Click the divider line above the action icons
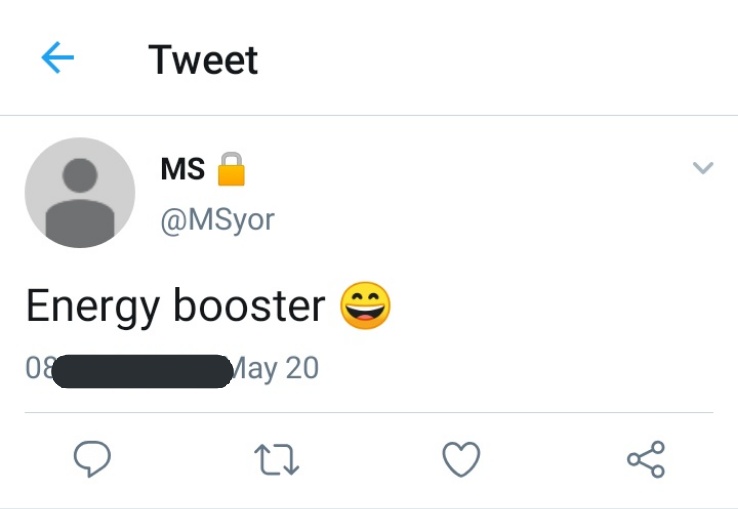 pos(369,412)
